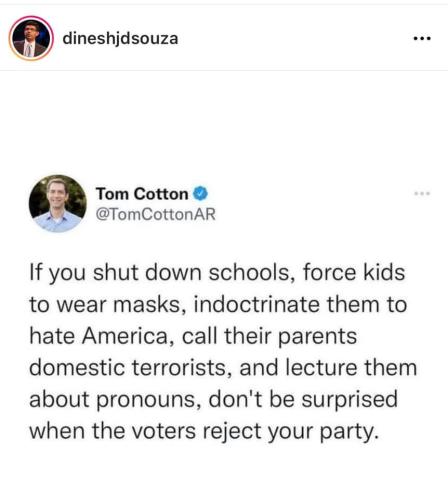Viewport: 448px width, 500px height.
Task: Click the tweet line starting 'If you shut down'
Action: click(217, 274)
